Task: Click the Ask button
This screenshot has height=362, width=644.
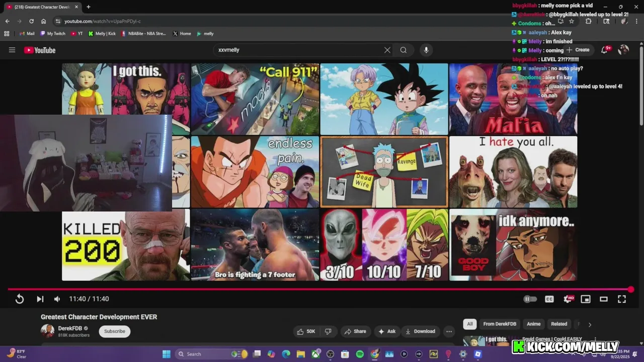Action: (x=387, y=331)
